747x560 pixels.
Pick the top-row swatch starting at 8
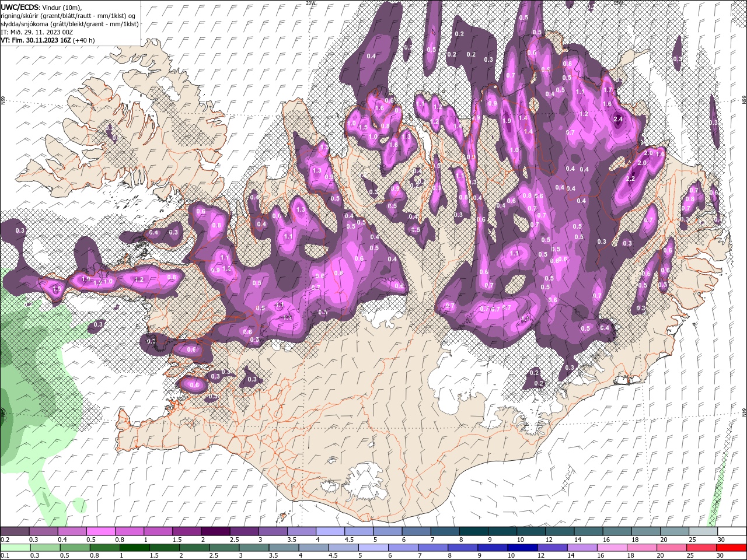474,531
